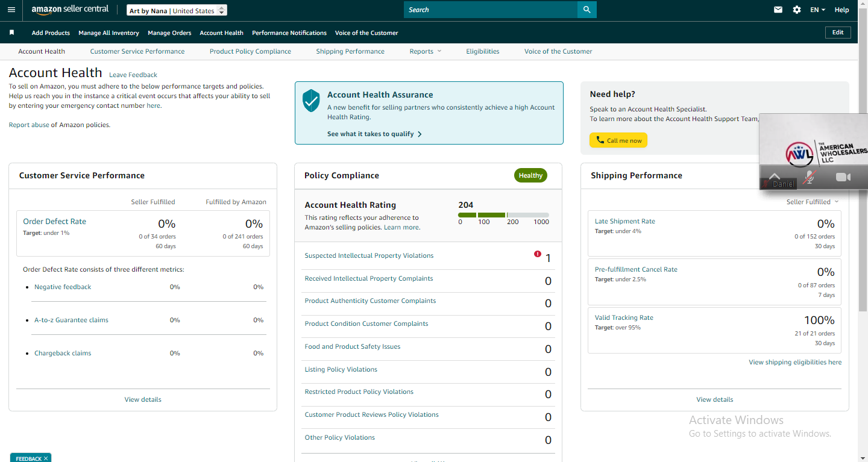Open Product Authenticity Customer Complaints
Image resolution: width=868 pixels, height=462 pixels.
[370, 301]
